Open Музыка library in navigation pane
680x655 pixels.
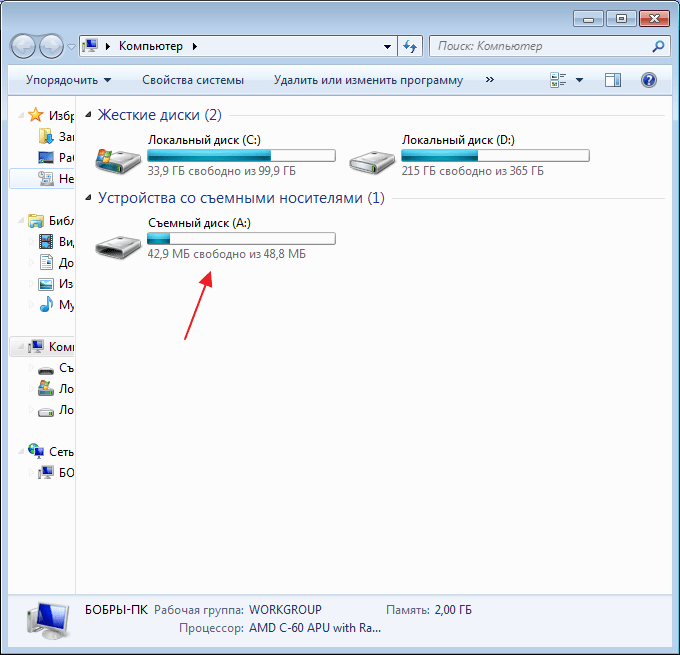[56, 305]
